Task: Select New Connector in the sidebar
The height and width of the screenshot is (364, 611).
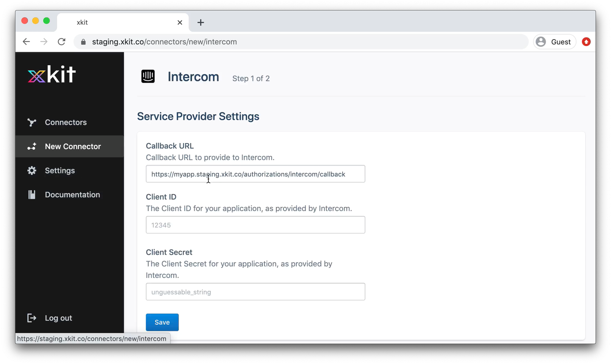Action: pyautogui.click(x=70, y=147)
